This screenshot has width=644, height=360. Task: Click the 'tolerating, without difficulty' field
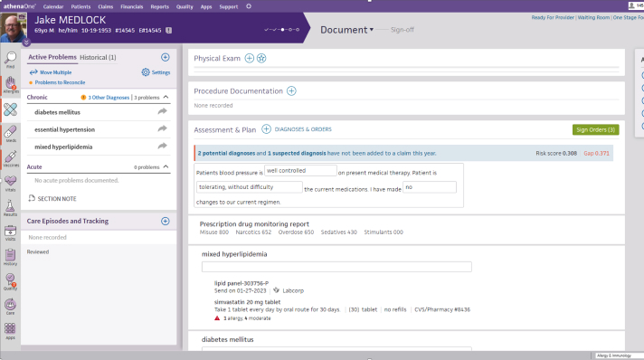250,187
